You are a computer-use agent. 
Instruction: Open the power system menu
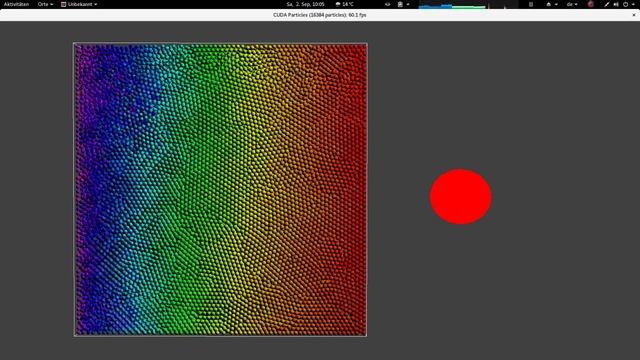(x=628, y=4)
